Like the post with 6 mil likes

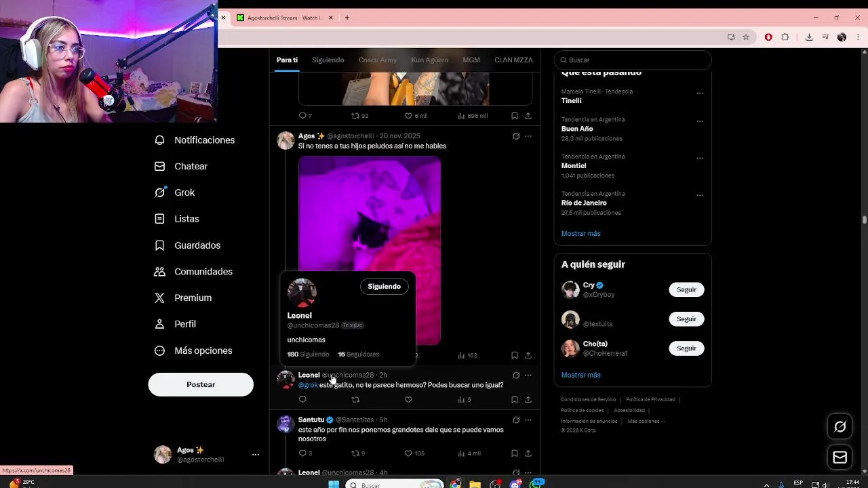click(x=408, y=116)
